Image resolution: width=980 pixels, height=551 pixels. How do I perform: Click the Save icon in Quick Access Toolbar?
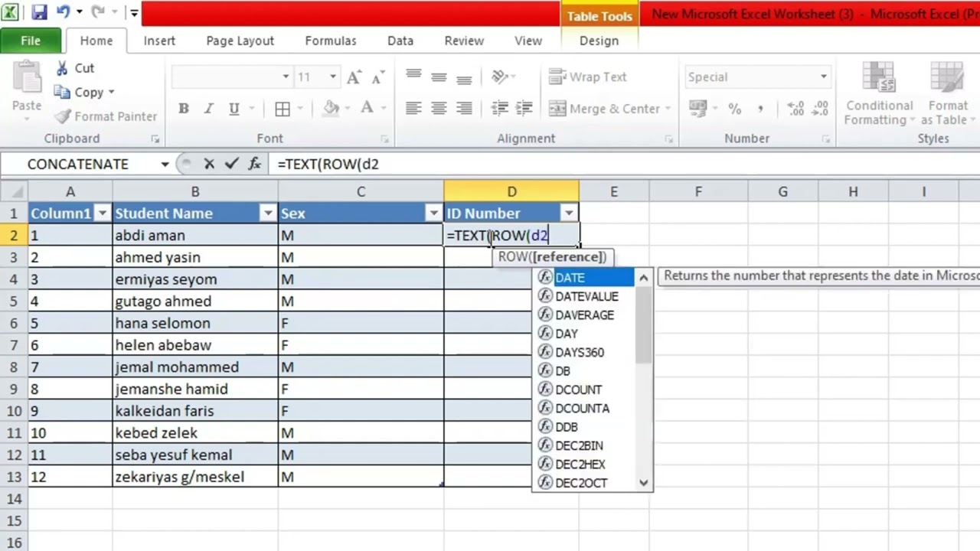[x=39, y=12]
